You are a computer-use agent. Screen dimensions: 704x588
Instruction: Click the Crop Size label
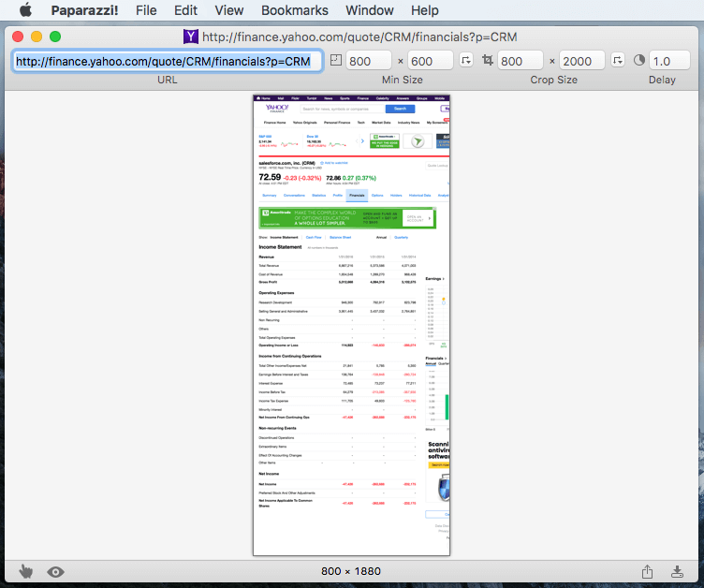(553, 80)
